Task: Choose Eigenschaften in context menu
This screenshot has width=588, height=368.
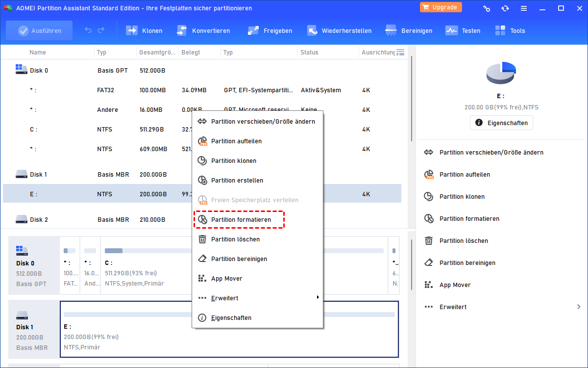Action: (x=257, y=317)
